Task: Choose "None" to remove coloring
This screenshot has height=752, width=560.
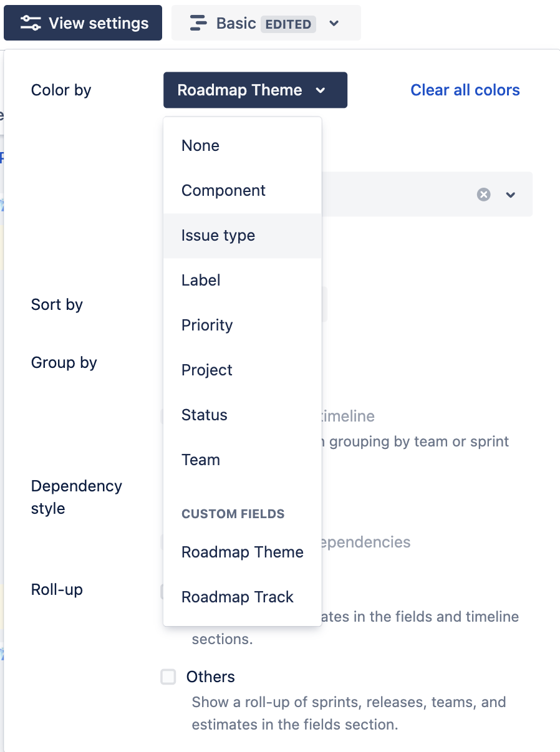Action: coord(200,145)
